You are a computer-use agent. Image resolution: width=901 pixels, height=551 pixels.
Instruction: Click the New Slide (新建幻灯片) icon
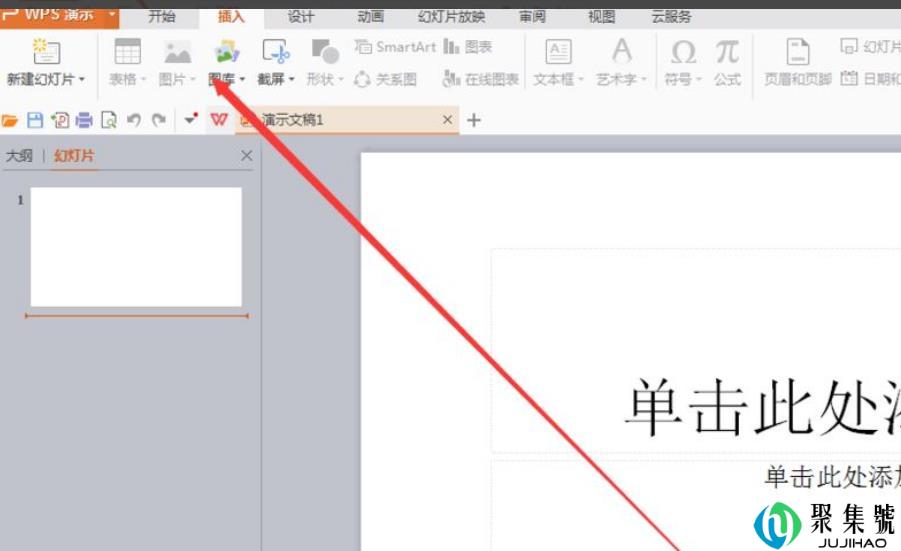[x=46, y=52]
